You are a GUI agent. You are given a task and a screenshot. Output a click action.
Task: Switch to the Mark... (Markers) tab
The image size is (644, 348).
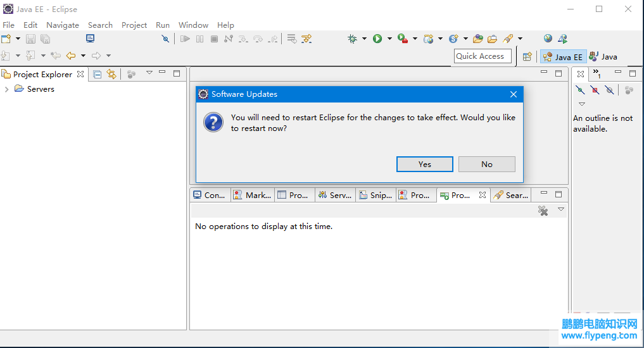tap(252, 196)
